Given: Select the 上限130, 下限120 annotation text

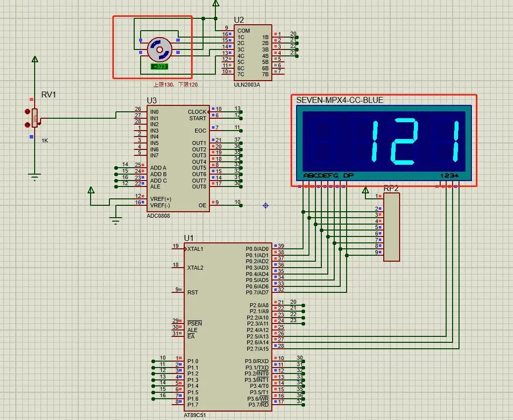Looking at the screenshot, I should [x=176, y=85].
